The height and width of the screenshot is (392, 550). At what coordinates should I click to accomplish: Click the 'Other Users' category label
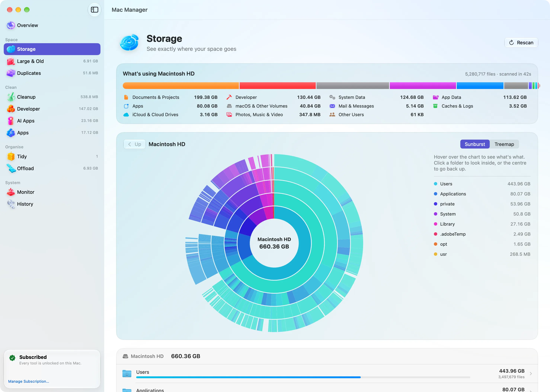[351, 115]
